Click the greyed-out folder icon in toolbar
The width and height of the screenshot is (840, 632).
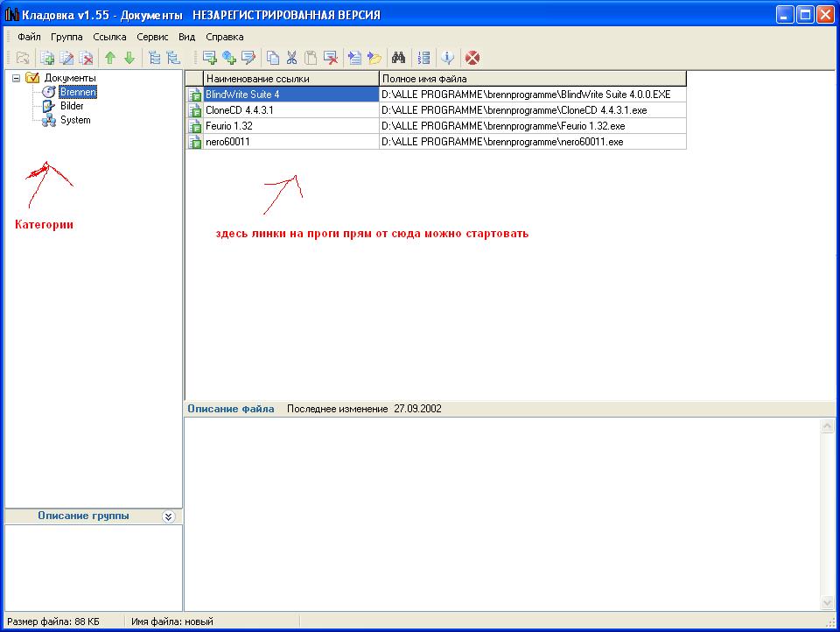coord(23,58)
